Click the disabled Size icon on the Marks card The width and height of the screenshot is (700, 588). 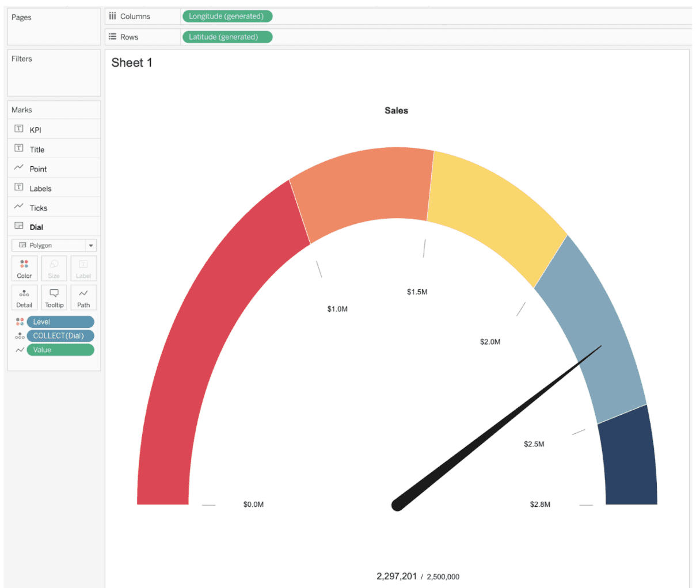(x=54, y=268)
